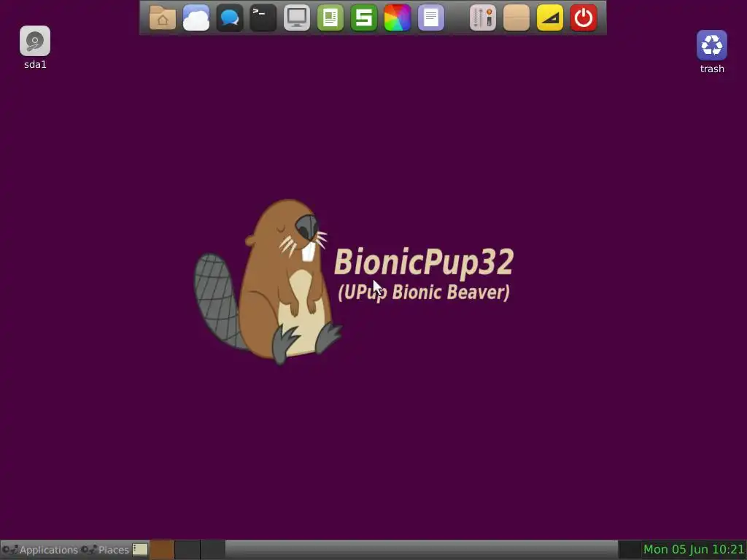Screen dimensions: 747x560
Task: Switch to the first orange workspace pager
Action: [x=162, y=550]
